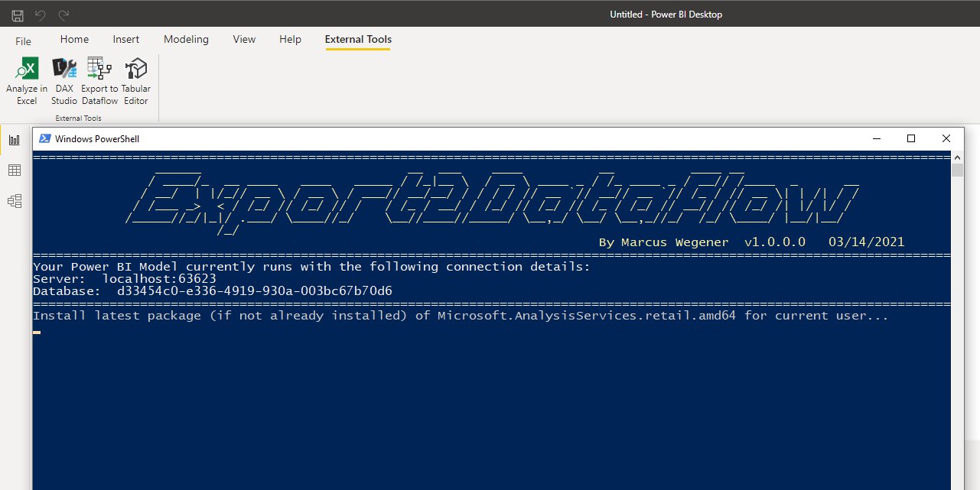Click the Redo arrow in title bar
Viewport: 980px width, 490px height.
click(63, 15)
